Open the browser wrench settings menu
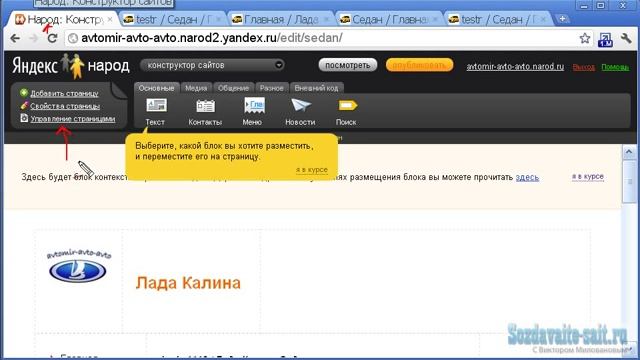 pos(626,38)
